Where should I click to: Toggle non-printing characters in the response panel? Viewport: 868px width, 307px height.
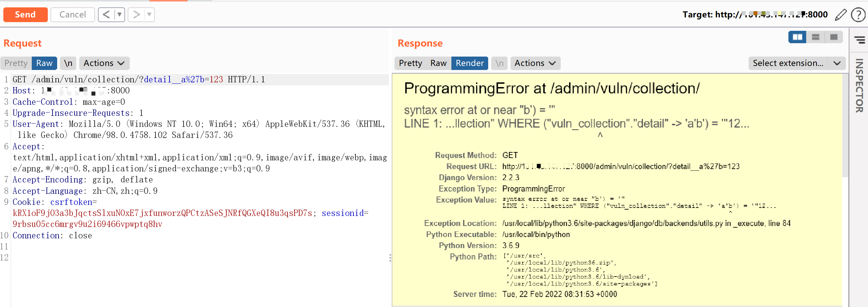pos(499,63)
